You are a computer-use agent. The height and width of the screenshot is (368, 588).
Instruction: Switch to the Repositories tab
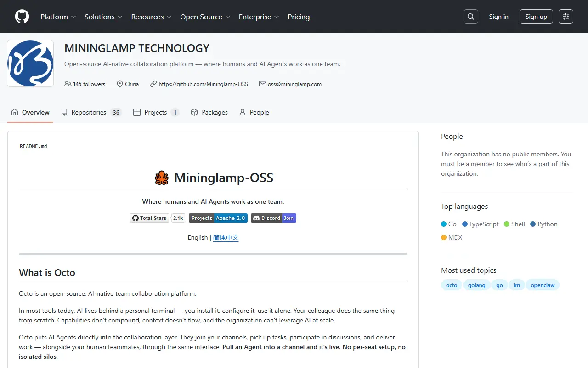coord(91,112)
